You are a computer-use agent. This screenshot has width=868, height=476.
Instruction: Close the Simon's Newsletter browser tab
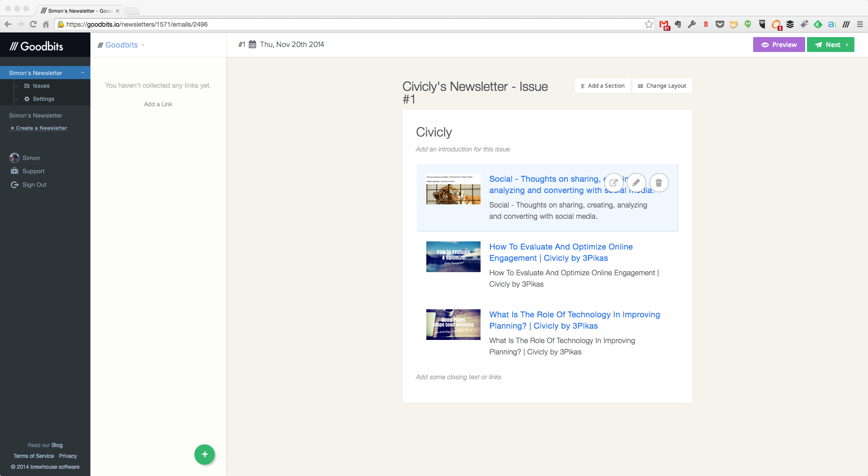(118, 11)
